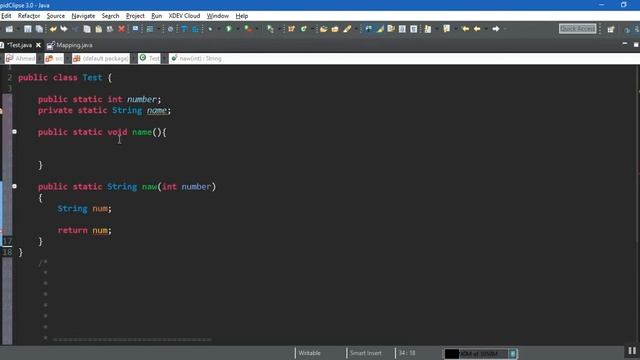
Task: Click the src breadcrumb segment
Action: [x=54, y=59]
